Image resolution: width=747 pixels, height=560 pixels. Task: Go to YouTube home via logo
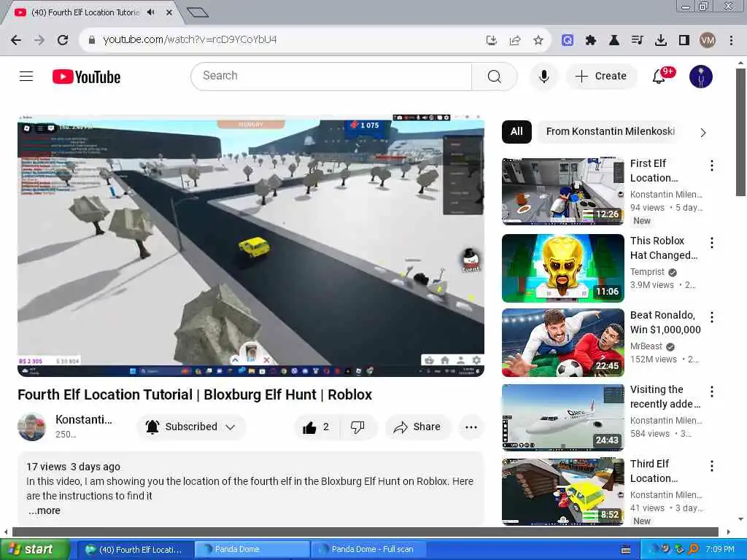(x=86, y=77)
